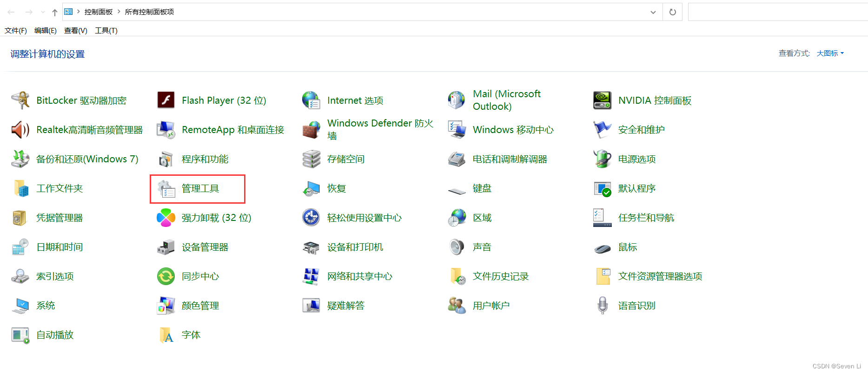Click the 任务栏和导航 icon
This screenshot has width=868, height=373.
click(x=603, y=217)
